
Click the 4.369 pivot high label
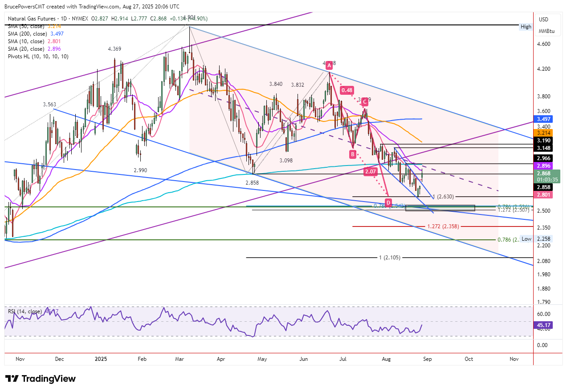114,49
